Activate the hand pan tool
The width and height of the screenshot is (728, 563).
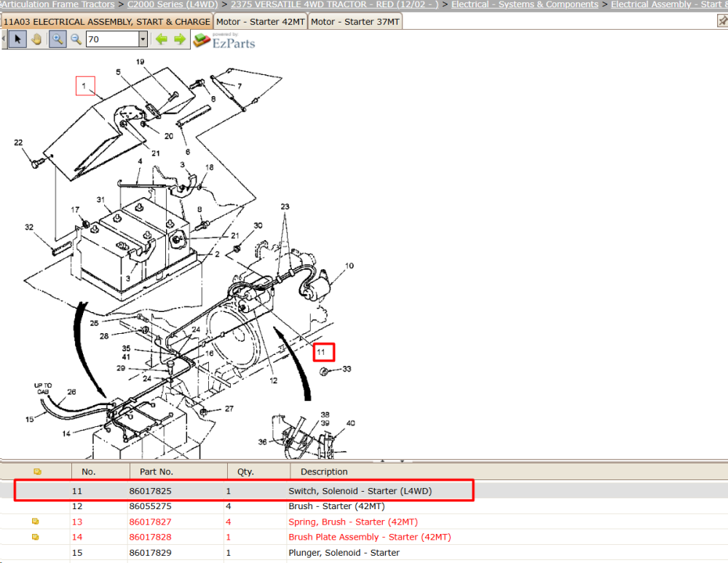click(36, 39)
